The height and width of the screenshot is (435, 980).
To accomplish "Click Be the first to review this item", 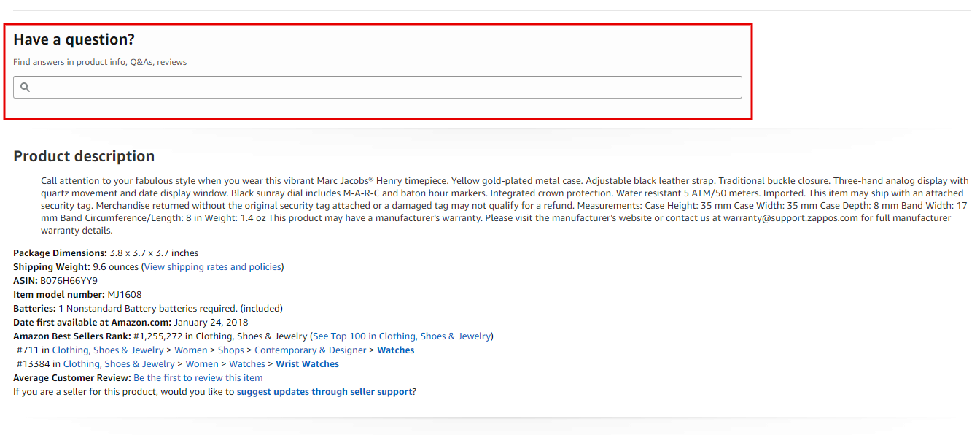I will (198, 378).
